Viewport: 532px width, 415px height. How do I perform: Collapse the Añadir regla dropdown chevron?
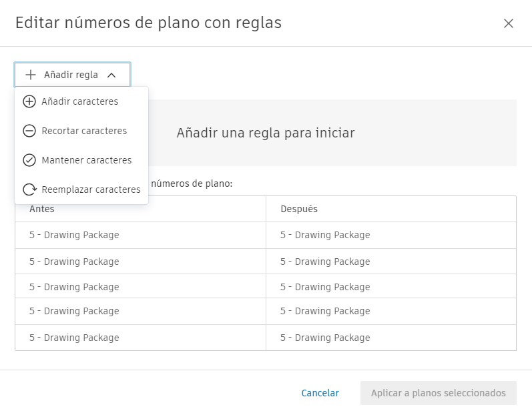111,75
